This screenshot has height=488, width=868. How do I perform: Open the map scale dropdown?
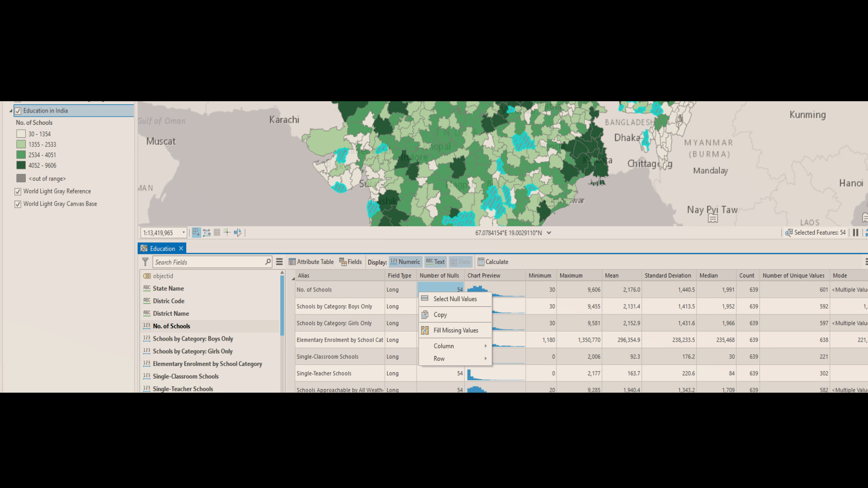pos(184,232)
